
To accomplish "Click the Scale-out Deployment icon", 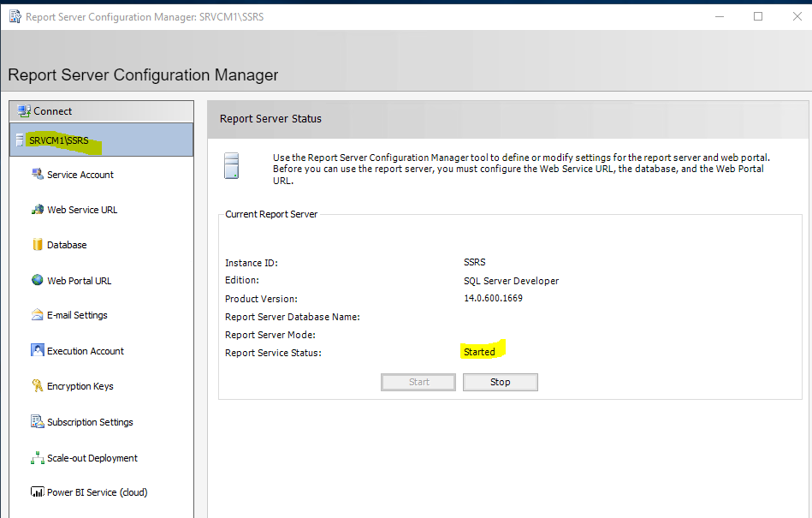I will point(38,458).
